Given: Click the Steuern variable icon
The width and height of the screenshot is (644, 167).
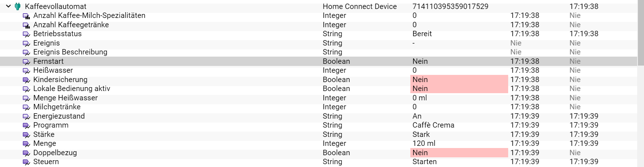Looking at the screenshot, I should coord(26,162).
